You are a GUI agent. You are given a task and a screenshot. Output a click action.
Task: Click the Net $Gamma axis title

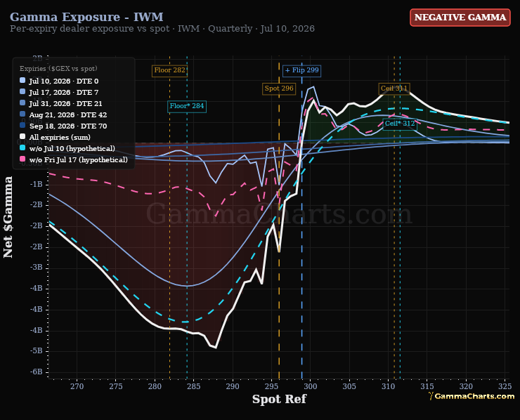coord(8,217)
